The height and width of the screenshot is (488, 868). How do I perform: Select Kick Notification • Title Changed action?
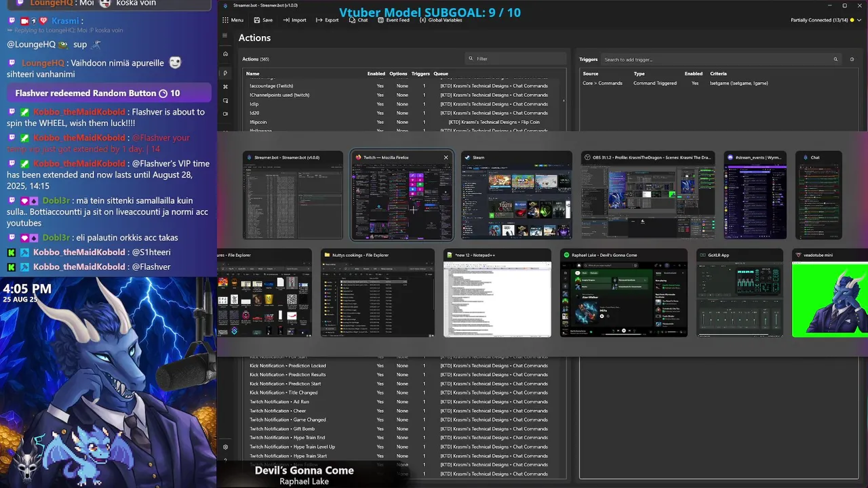point(403,392)
